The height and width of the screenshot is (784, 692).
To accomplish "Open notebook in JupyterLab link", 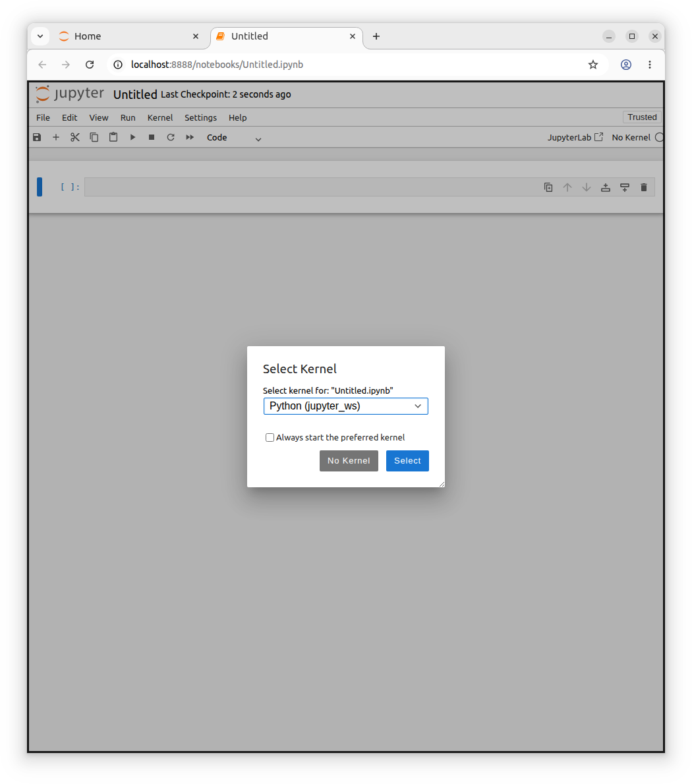I will [575, 138].
